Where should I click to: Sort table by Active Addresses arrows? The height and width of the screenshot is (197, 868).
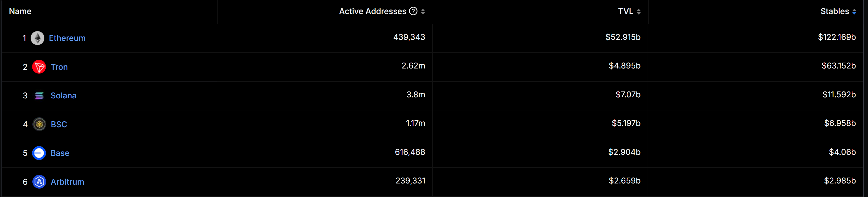pos(423,11)
